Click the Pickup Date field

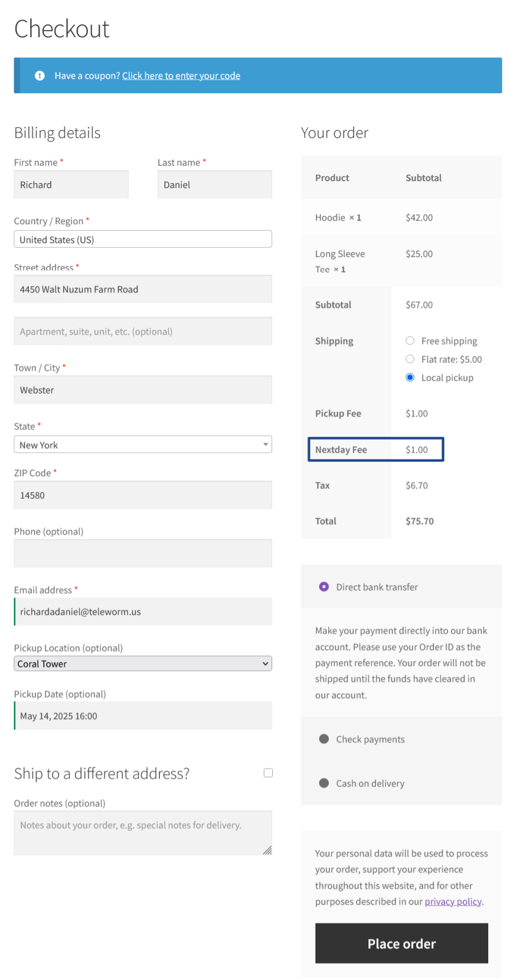pyautogui.click(x=142, y=716)
